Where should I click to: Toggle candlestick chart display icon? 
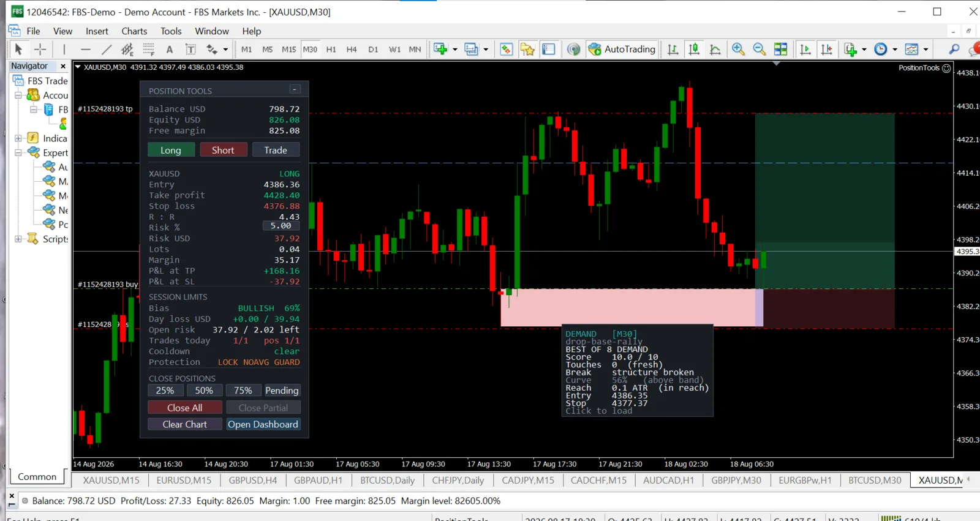tap(694, 49)
